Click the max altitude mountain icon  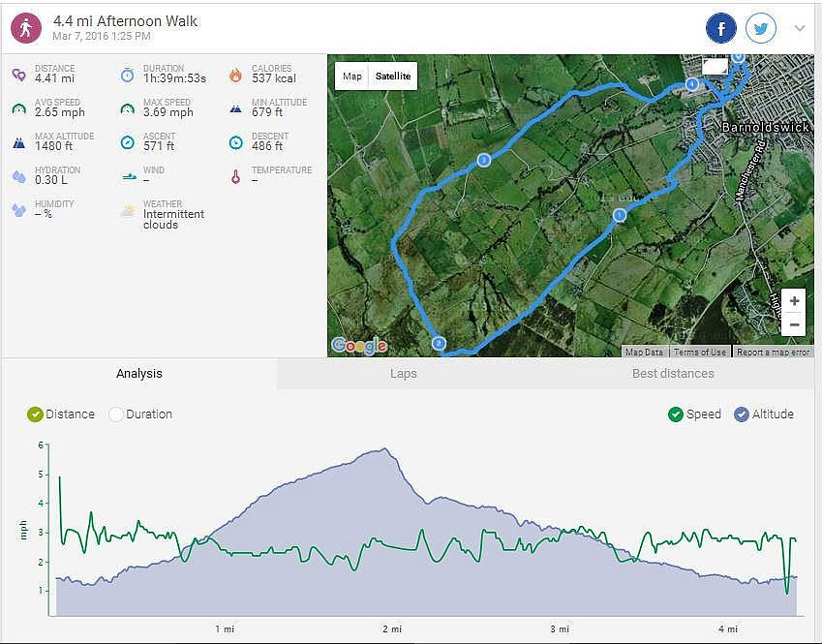pos(19,142)
